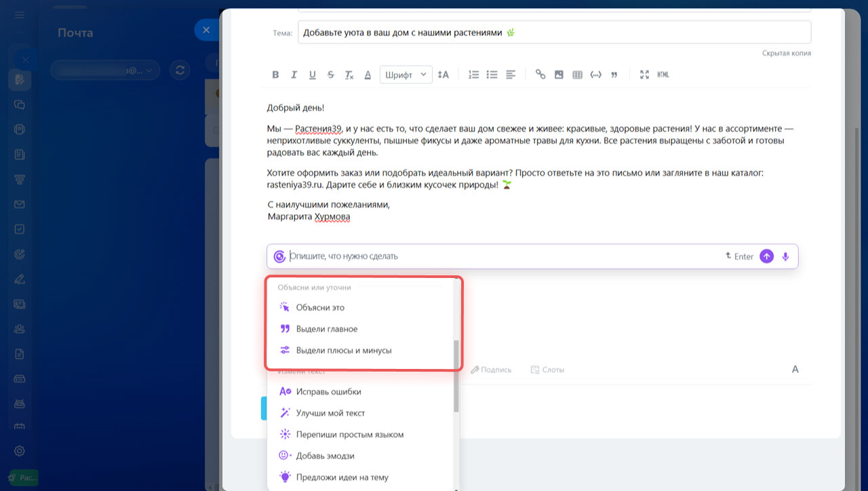Insert a hyperlink via the link icon

[x=540, y=75]
